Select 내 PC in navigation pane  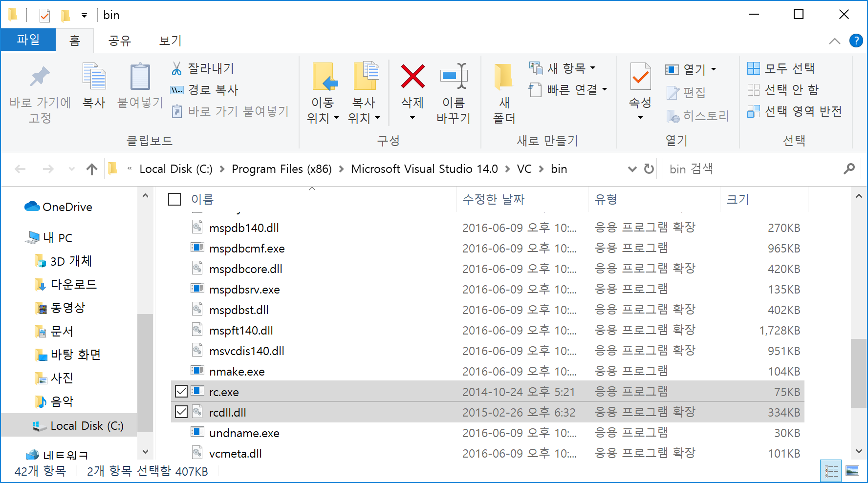49,238
